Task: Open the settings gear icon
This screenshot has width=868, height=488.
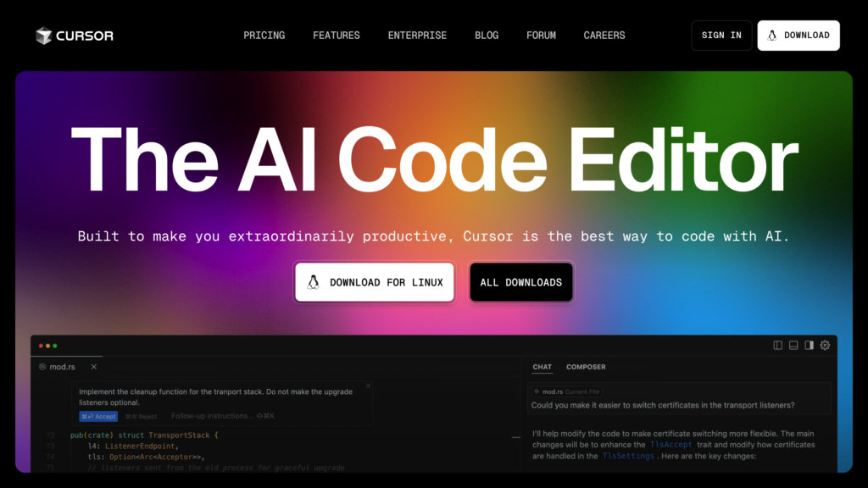Action: tap(825, 346)
